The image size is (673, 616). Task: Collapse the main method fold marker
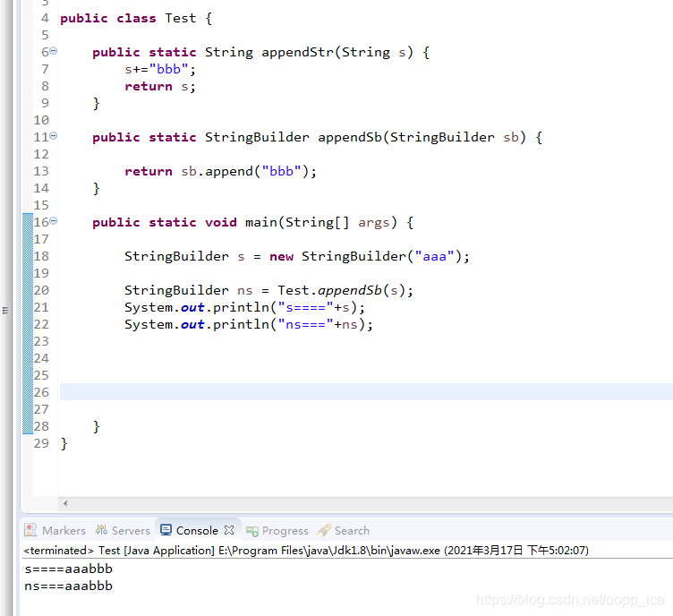(53, 221)
